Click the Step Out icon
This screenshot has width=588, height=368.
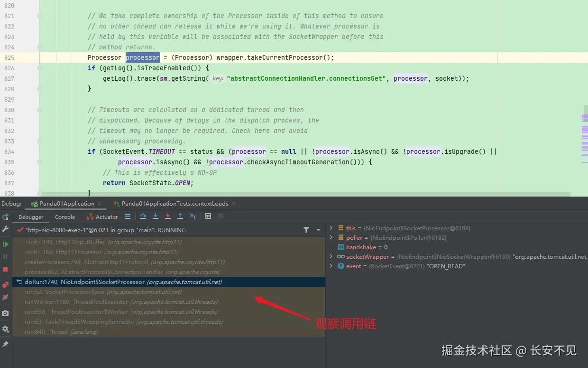[x=180, y=217]
